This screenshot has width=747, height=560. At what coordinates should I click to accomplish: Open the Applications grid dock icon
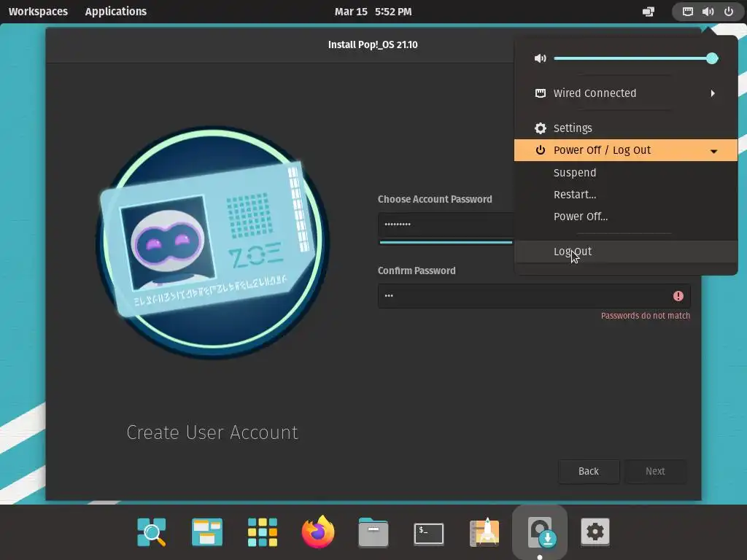tap(263, 532)
